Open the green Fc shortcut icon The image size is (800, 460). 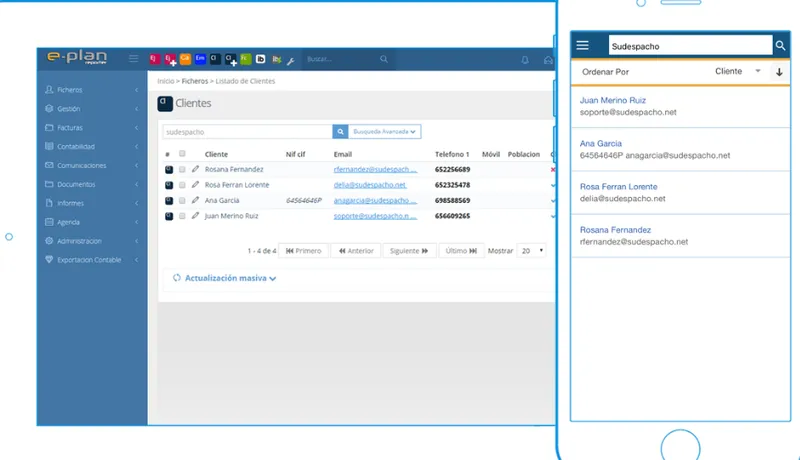(245, 59)
